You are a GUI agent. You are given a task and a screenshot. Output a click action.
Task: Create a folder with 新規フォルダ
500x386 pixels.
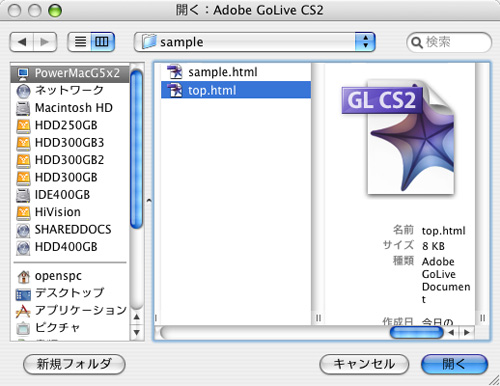pos(74,364)
